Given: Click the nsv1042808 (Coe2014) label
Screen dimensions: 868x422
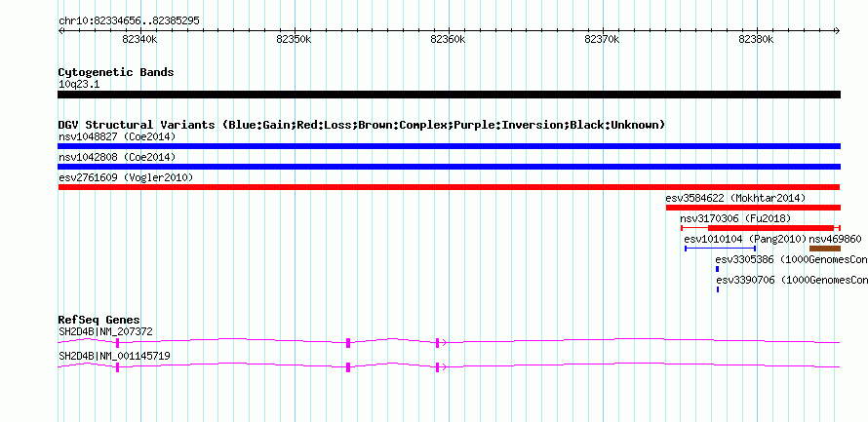Looking at the screenshot, I should point(117,157).
